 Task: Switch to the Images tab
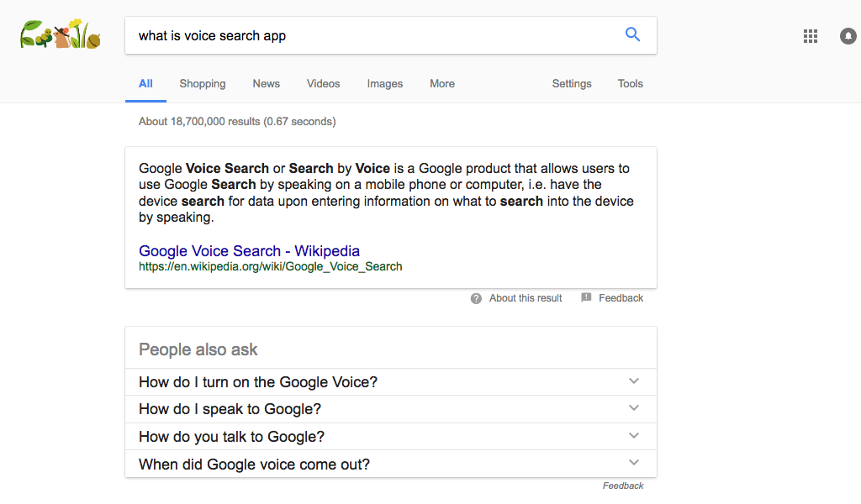[385, 84]
